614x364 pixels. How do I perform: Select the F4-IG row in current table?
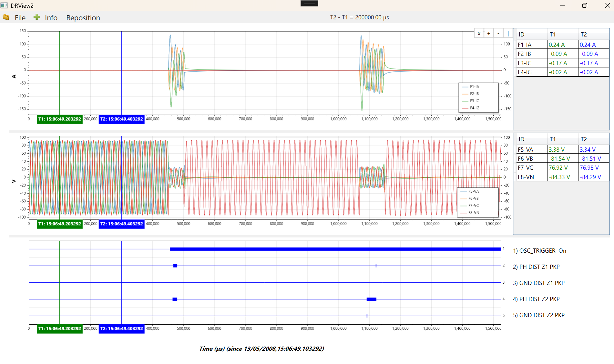[x=563, y=72]
